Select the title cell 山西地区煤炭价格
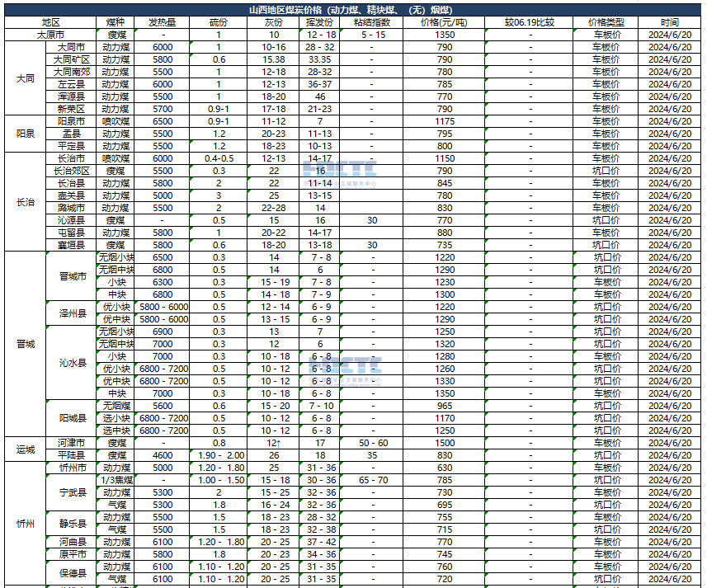 point(352,10)
